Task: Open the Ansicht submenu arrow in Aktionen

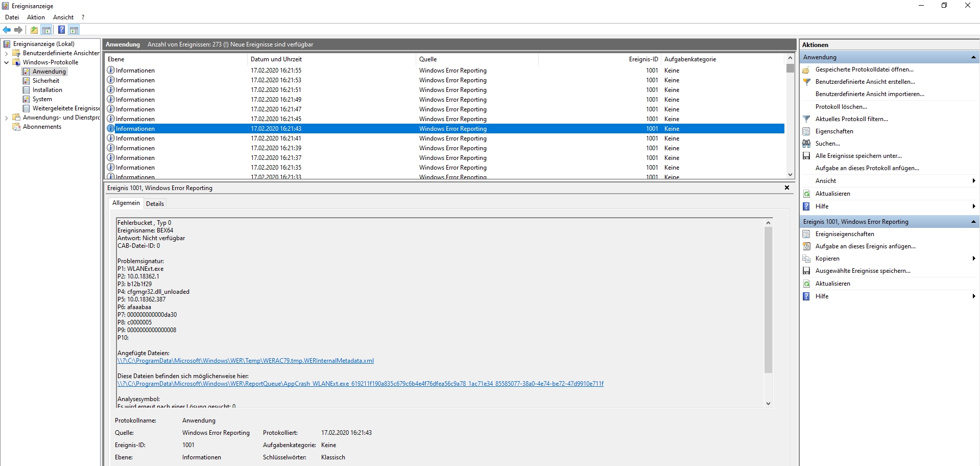Action: point(974,181)
